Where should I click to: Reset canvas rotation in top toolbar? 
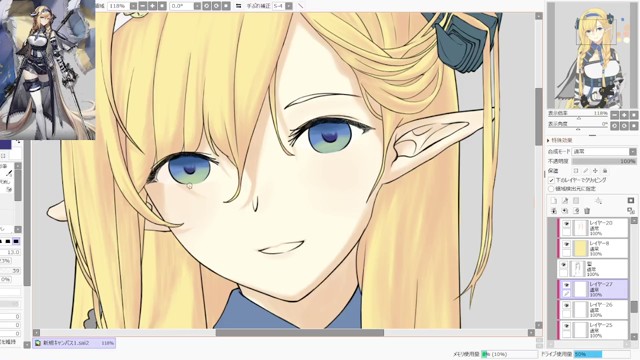click(x=226, y=6)
